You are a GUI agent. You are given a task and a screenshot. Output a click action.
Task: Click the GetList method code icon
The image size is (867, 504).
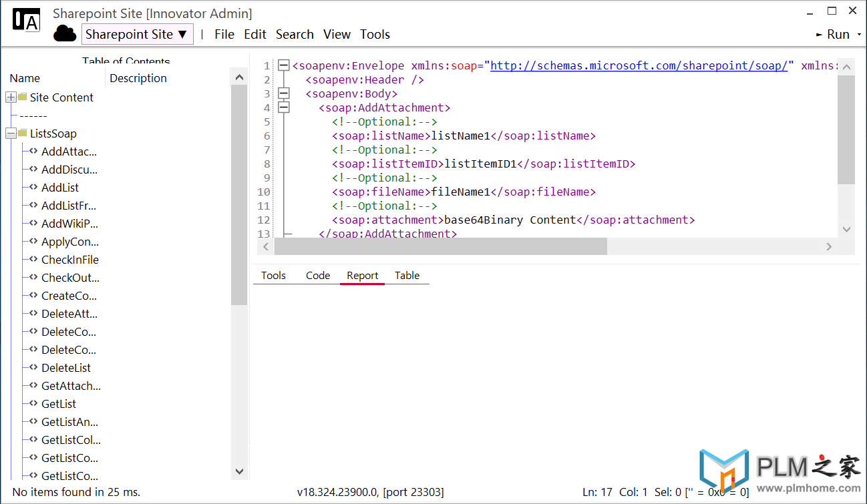click(x=33, y=404)
